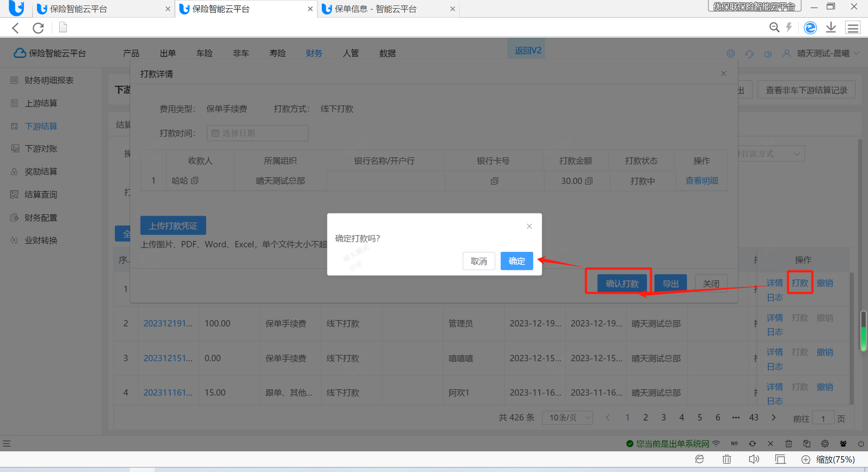Cancel the payment confirmation with 取消
The image size is (868, 472).
(479, 261)
